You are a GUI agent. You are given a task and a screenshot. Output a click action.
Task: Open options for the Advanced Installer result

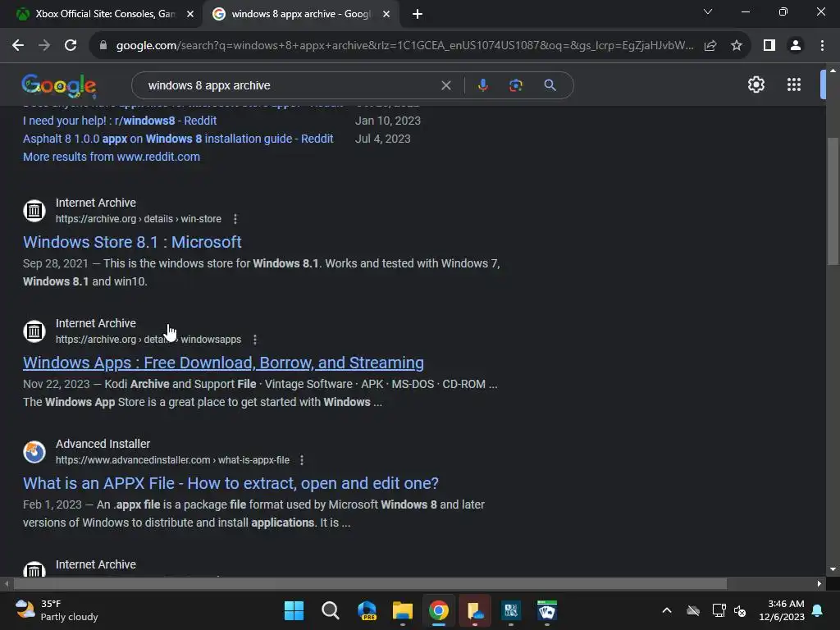[x=302, y=459]
